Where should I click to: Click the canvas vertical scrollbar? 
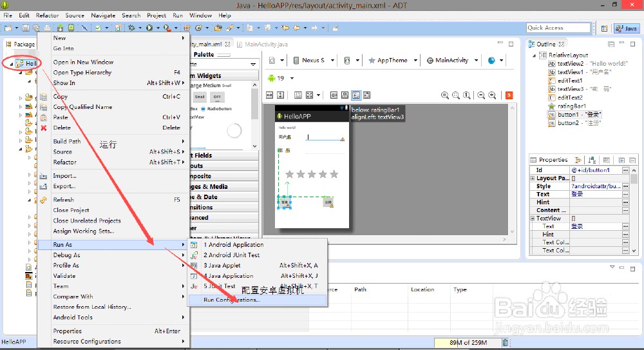(x=512, y=170)
